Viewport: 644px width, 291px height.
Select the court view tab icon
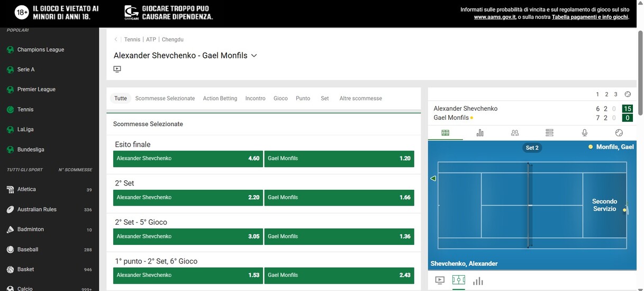coord(445,133)
